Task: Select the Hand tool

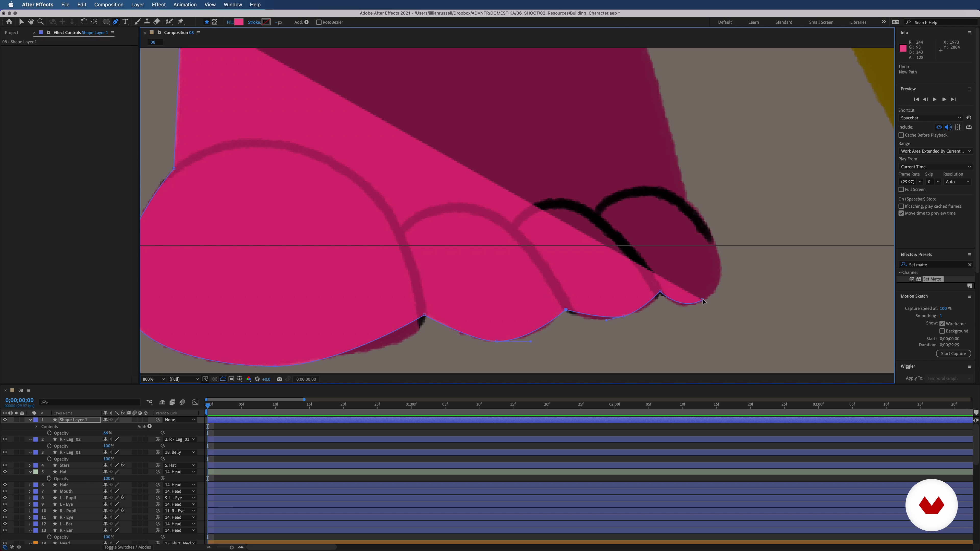Action: (31, 22)
